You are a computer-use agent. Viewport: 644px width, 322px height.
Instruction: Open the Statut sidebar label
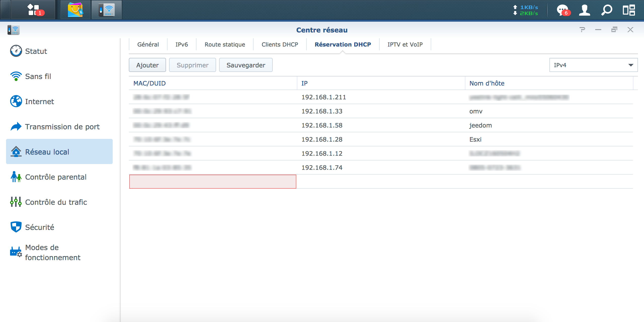pos(36,51)
